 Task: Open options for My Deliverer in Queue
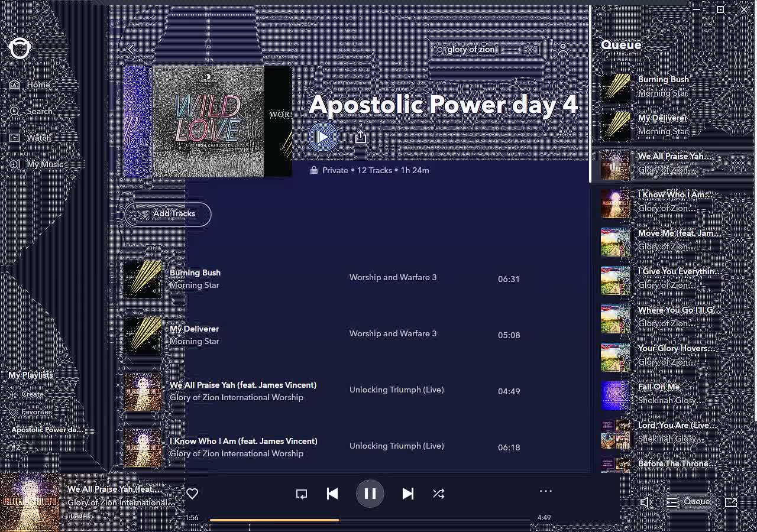tap(738, 125)
